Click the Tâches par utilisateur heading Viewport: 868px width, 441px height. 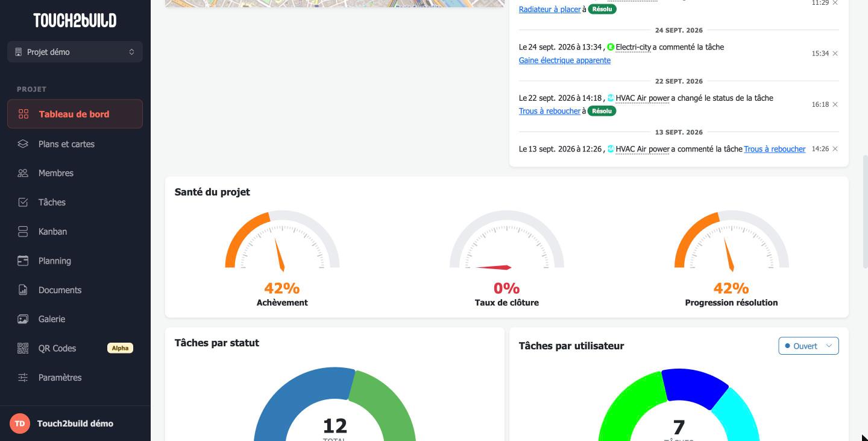click(x=571, y=346)
